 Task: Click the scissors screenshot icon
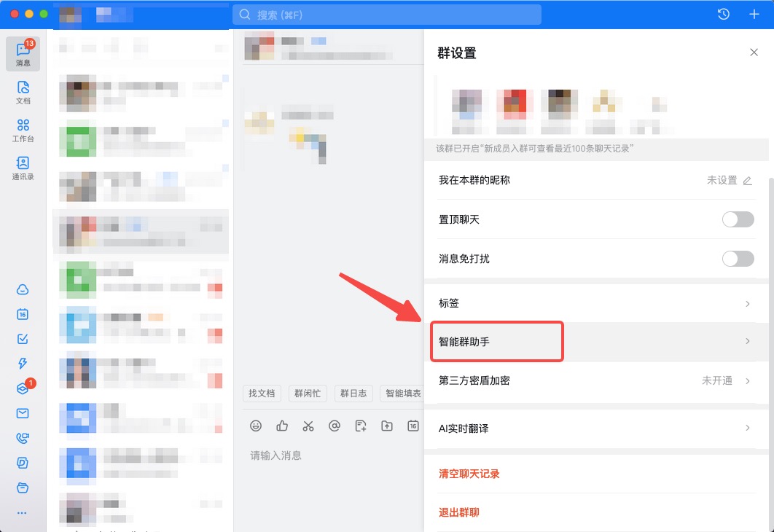click(x=308, y=426)
